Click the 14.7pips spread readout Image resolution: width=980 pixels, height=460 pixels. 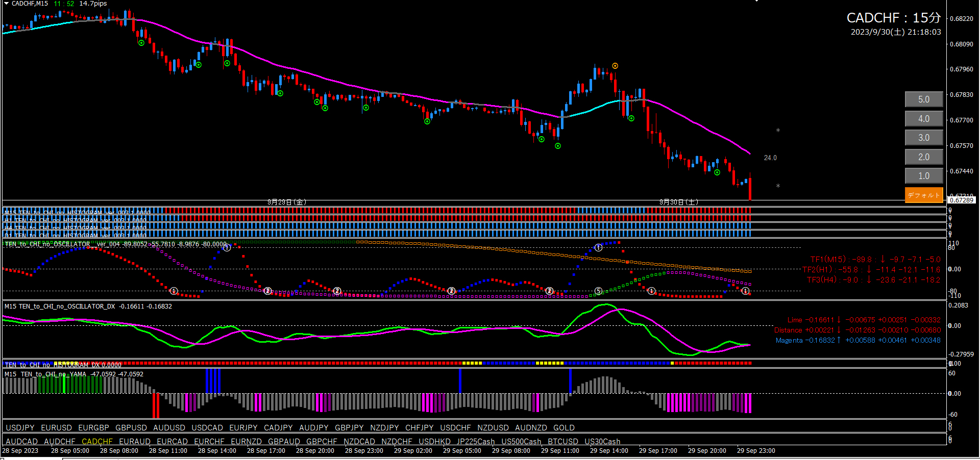click(x=93, y=4)
